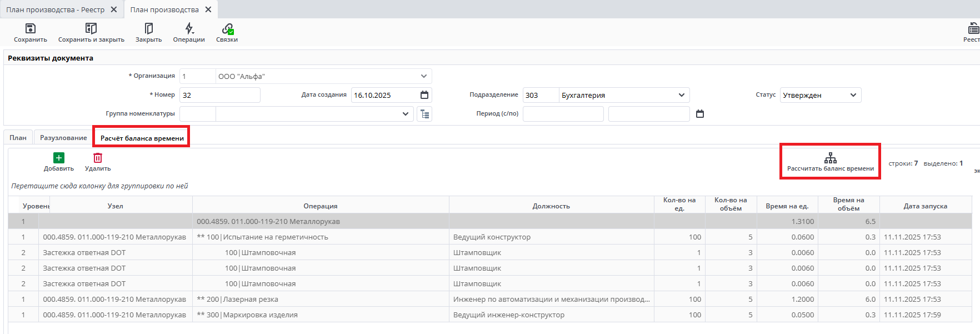980x334 pixels.
Task: Click the Save (Сохранить) icon
Action: coord(31,28)
